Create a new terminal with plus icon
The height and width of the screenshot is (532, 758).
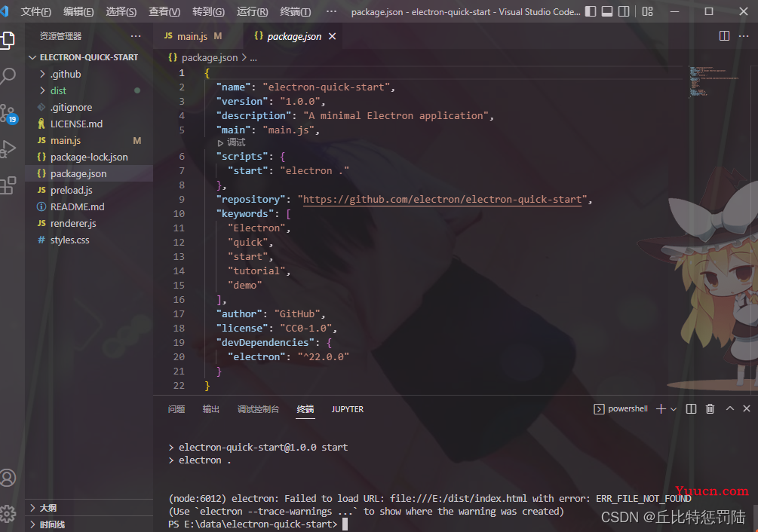pos(661,409)
